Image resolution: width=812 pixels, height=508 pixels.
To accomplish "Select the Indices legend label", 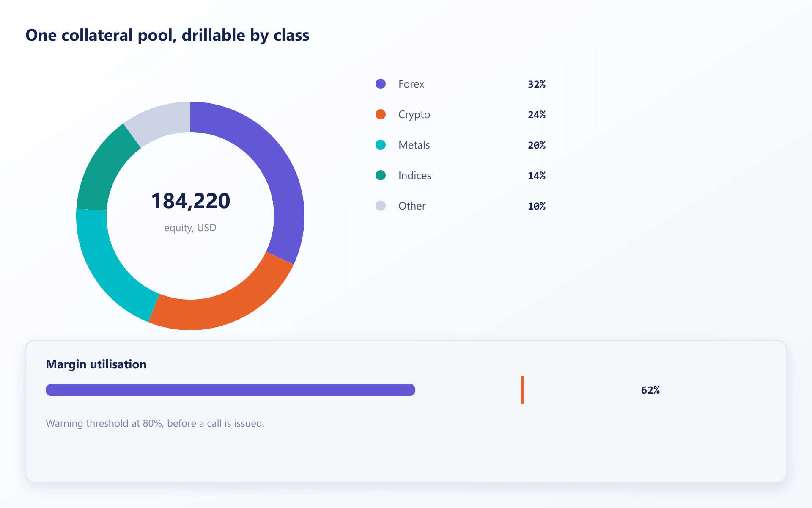I will [415, 176].
